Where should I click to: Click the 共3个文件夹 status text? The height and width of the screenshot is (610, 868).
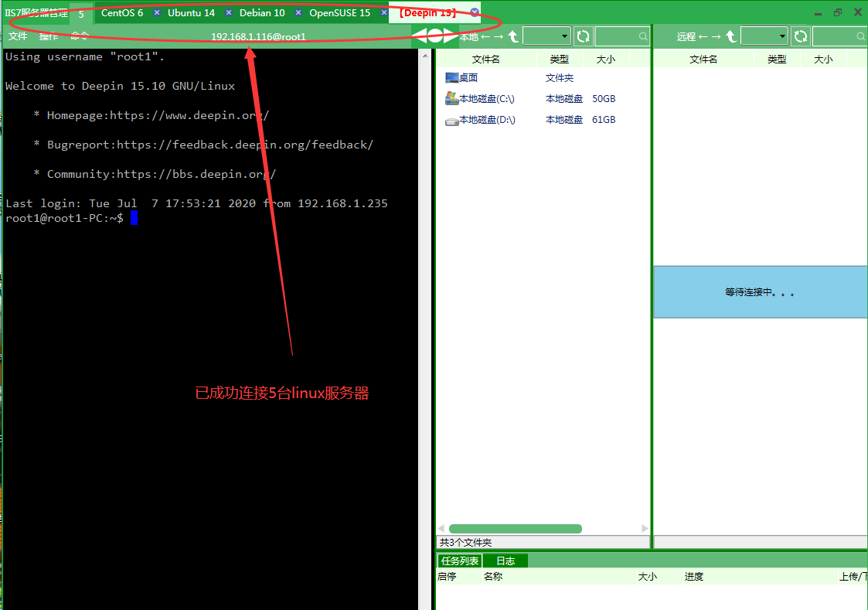tap(465, 543)
